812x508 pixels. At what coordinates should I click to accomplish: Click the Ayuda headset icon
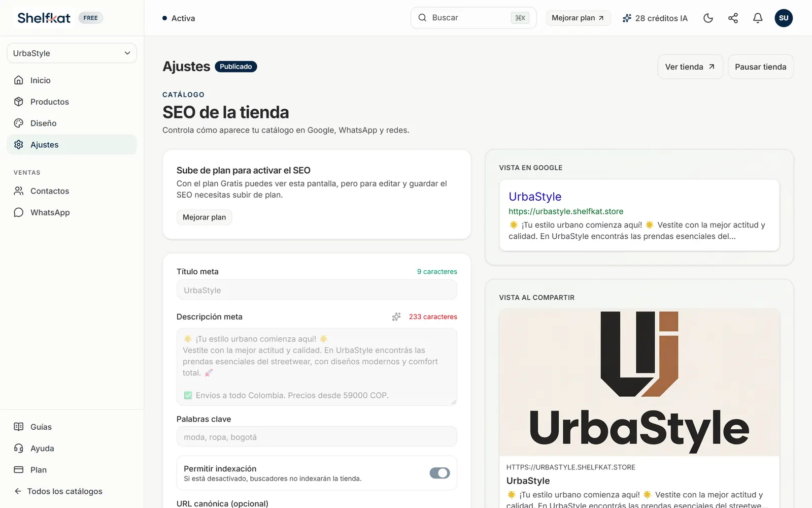tap(19, 448)
